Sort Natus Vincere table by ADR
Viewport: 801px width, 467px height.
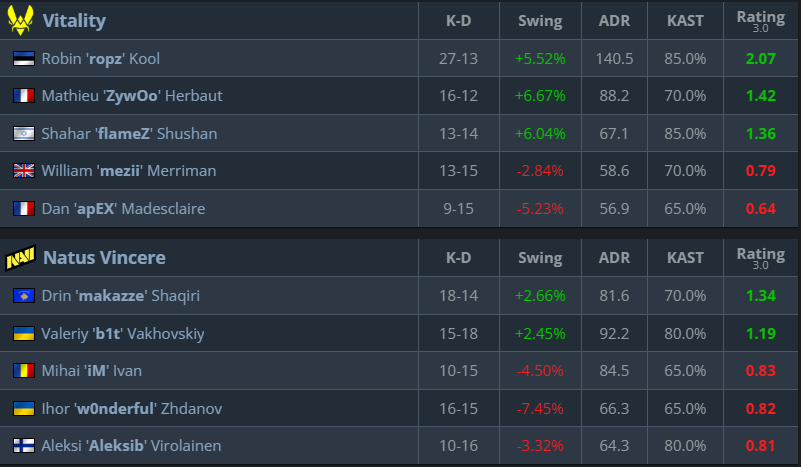(614, 258)
